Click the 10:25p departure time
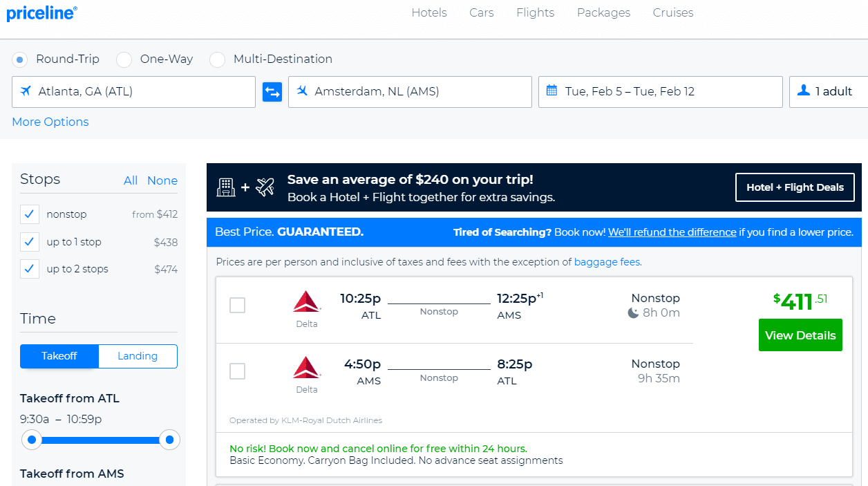Viewport: 868px width, 486px height. pyautogui.click(x=360, y=299)
